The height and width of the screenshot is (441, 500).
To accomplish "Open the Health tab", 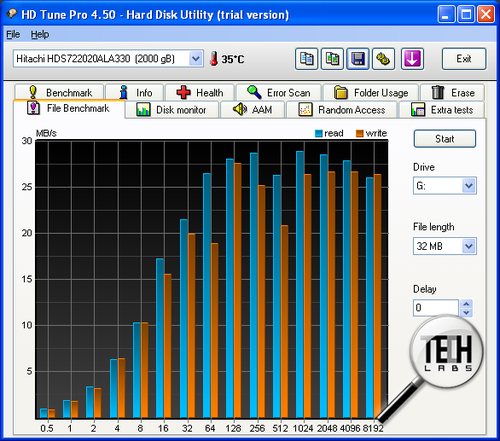I will click(x=200, y=92).
